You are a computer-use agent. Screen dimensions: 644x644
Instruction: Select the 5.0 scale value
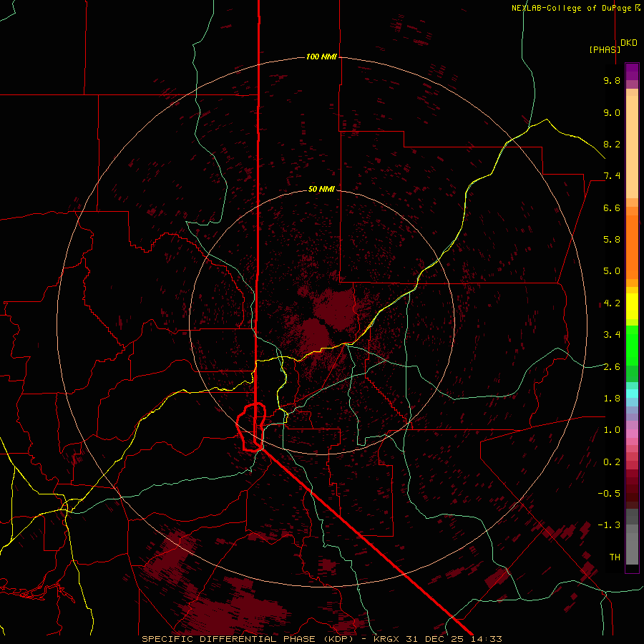click(612, 271)
